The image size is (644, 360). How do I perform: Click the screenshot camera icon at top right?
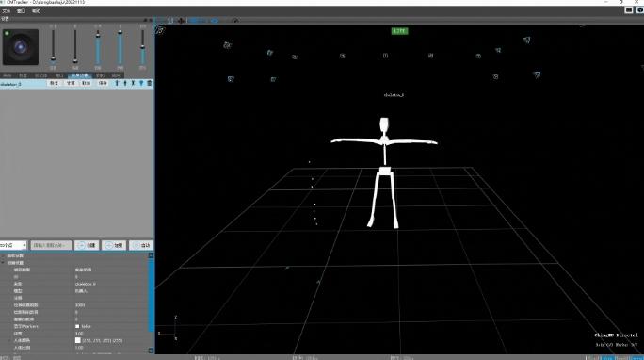(x=628, y=9)
